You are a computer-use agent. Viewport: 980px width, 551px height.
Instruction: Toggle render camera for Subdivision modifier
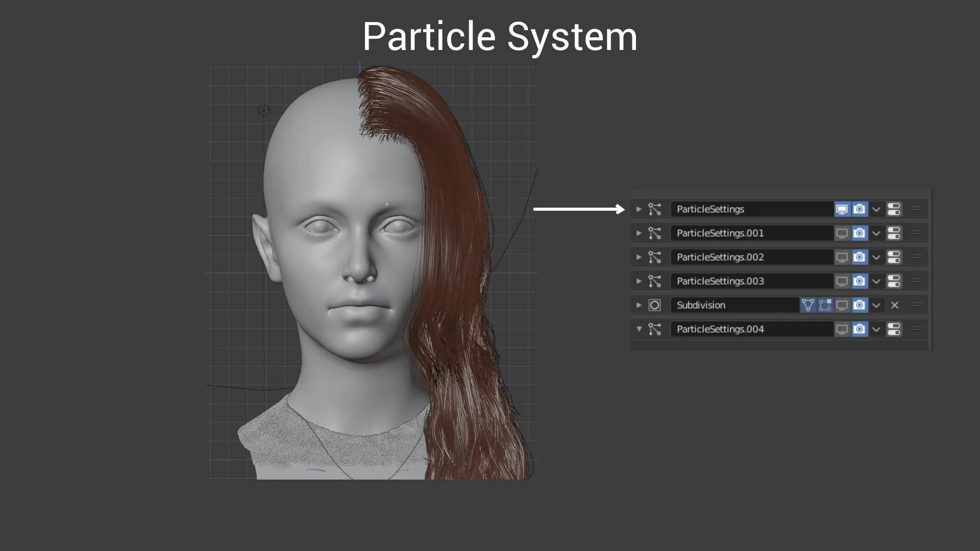pos(860,305)
